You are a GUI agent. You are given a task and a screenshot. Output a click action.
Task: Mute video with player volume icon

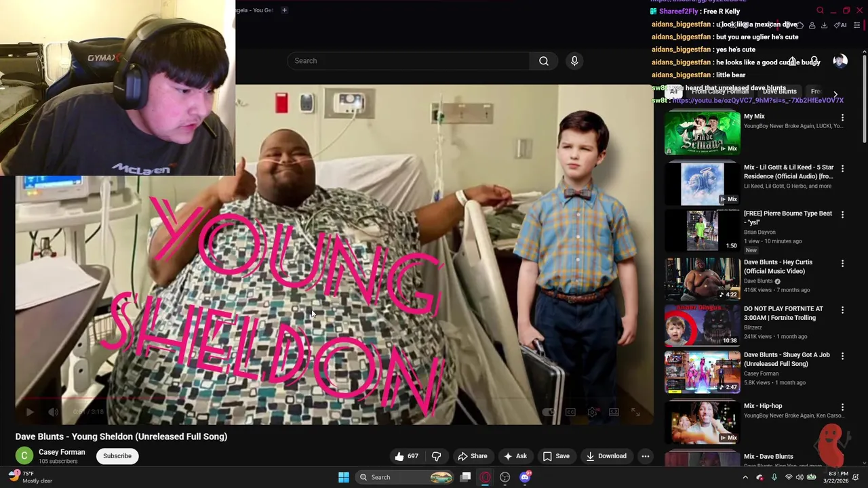point(54,411)
